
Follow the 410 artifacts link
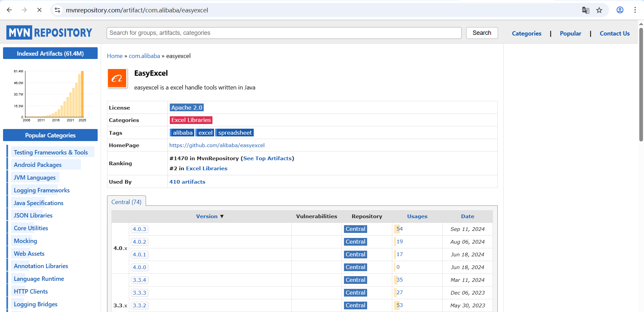click(x=187, y=182)
